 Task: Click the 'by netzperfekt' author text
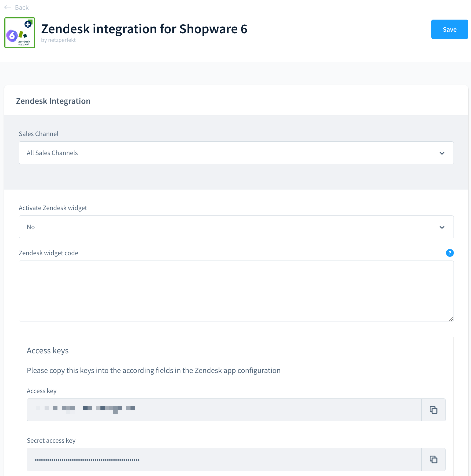[x=58, y=40]
